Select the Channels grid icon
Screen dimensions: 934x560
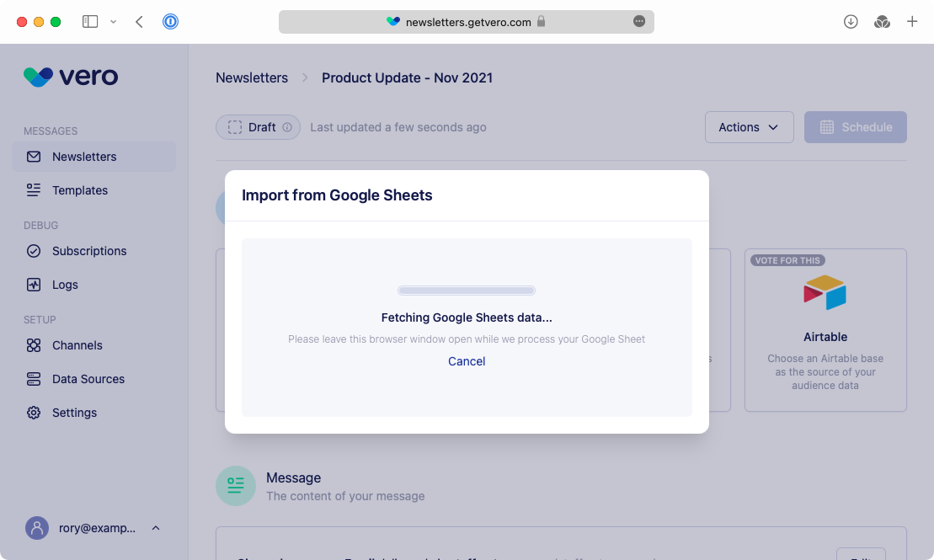pyautogui.click(x=34, y=344)
